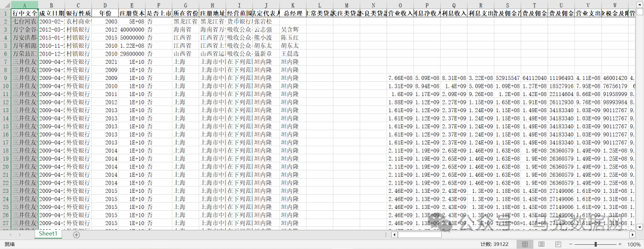
Task: Click the zoom in plus button
Action: point(620,244)
